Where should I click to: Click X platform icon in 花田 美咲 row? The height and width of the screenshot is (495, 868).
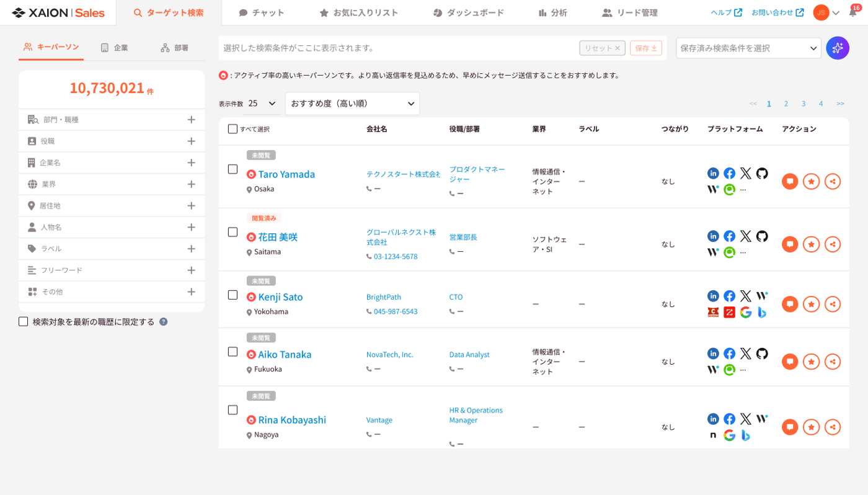745,236
